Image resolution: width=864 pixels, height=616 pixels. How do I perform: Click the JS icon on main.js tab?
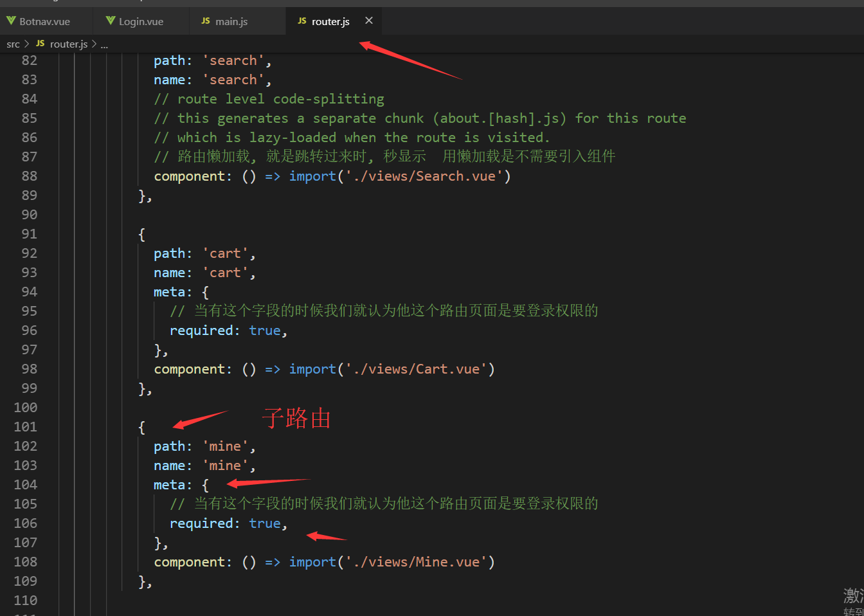(x=206, y=21)
